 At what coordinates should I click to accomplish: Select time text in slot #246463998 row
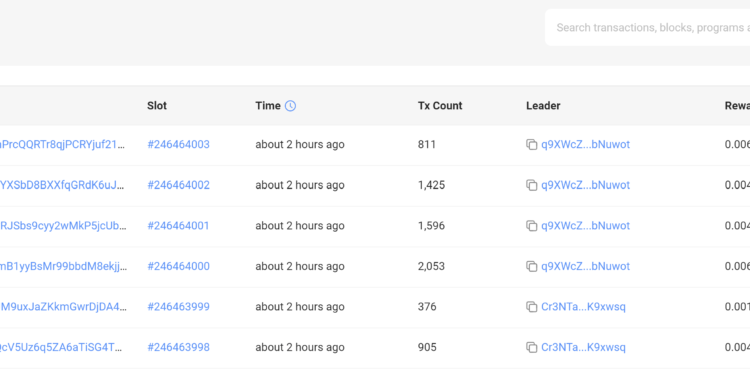tap(300, 347)
